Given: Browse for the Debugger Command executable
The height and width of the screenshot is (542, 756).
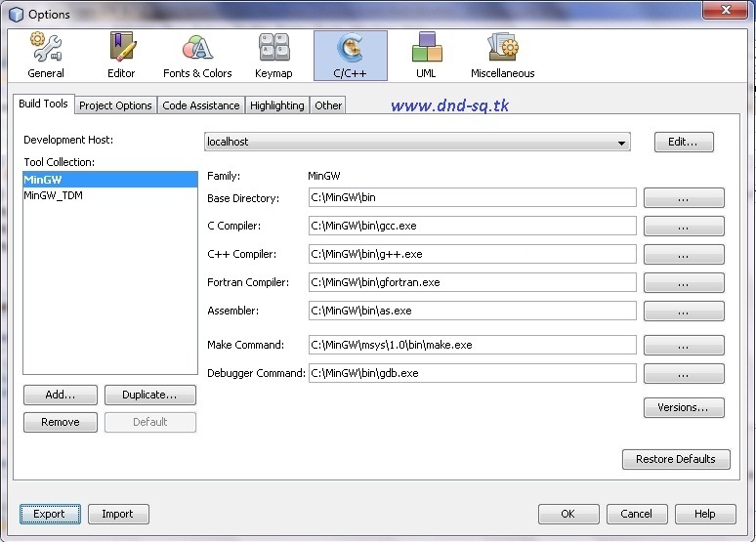Looking at the screenshot, I should click(x=684, y=374).
